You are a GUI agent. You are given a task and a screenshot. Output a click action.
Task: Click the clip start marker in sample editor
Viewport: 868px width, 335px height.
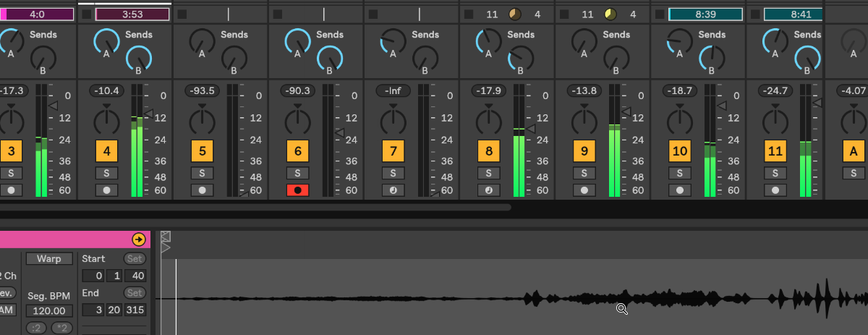[166, 248]
